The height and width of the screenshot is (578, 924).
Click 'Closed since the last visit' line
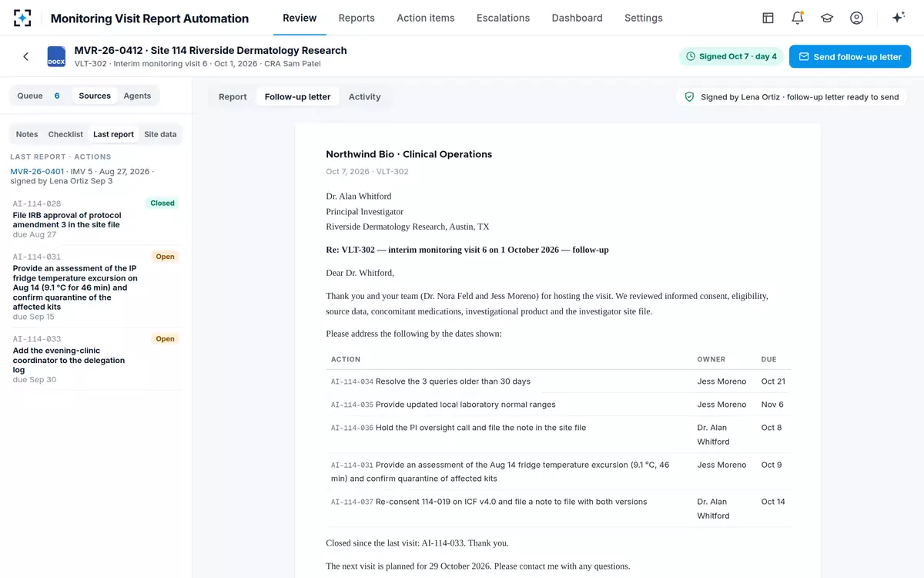coord(417,543)
